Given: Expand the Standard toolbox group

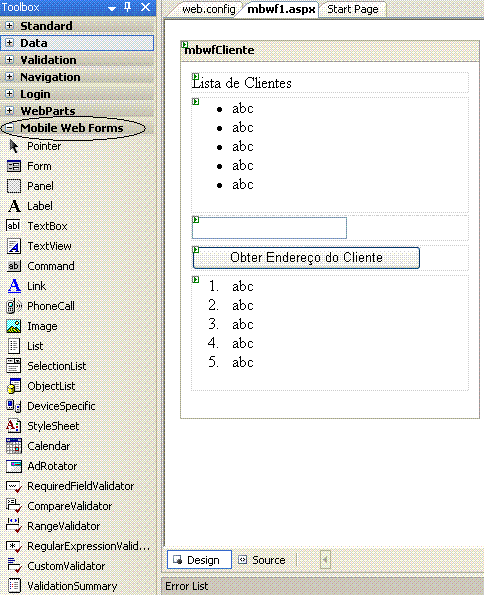Looking at the screenshot, I should [9, 26].
